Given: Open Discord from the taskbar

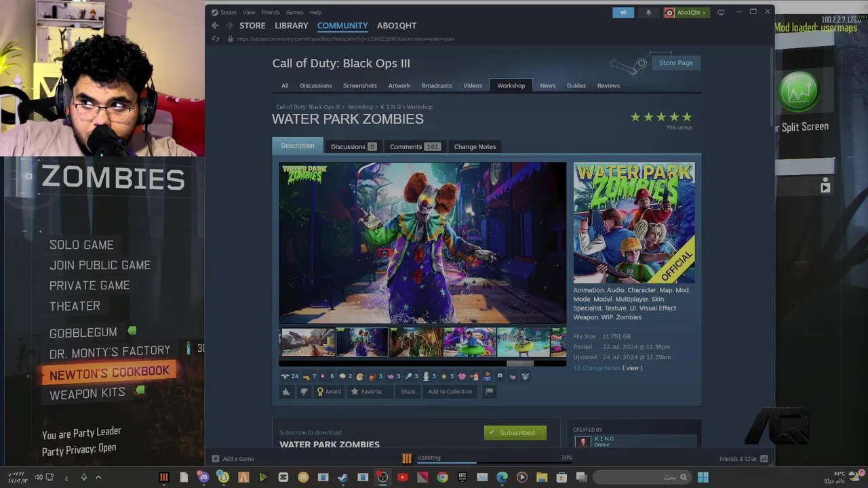Looking at the screenshot, I should pyautogui.click(x=203, y=477).
